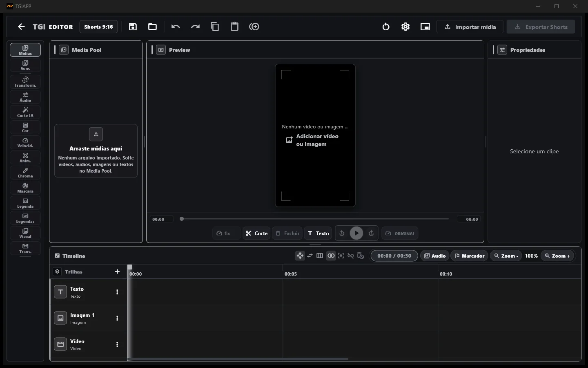
Task: Click the timeline playhead marker at 00:00
Action: point(130,267)
